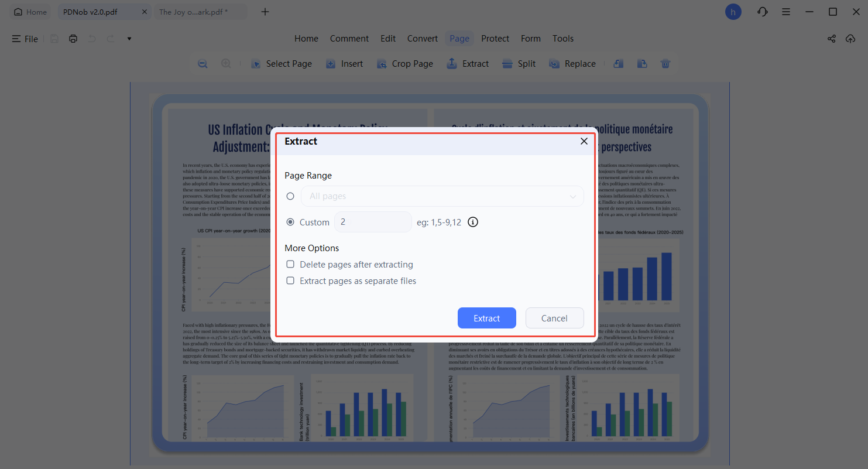868x469 pixels.
Task: Click the cloud upload icon
Action: point(850,39)
